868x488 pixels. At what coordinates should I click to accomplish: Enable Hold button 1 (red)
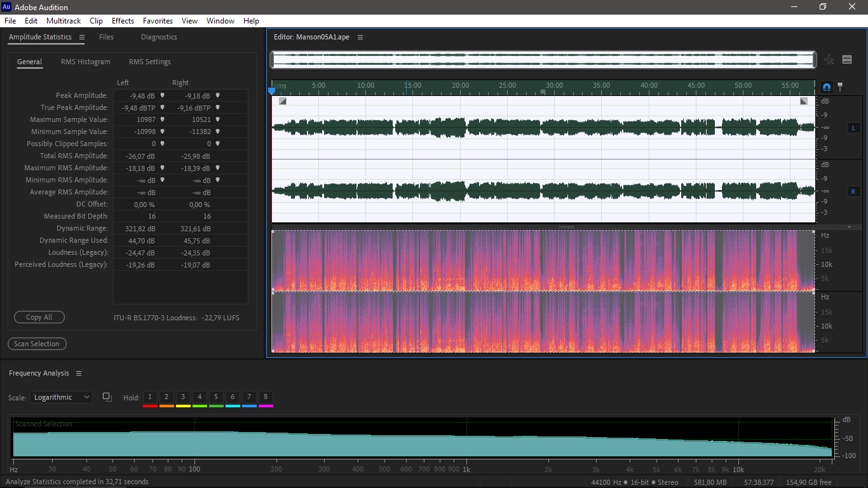150,397
